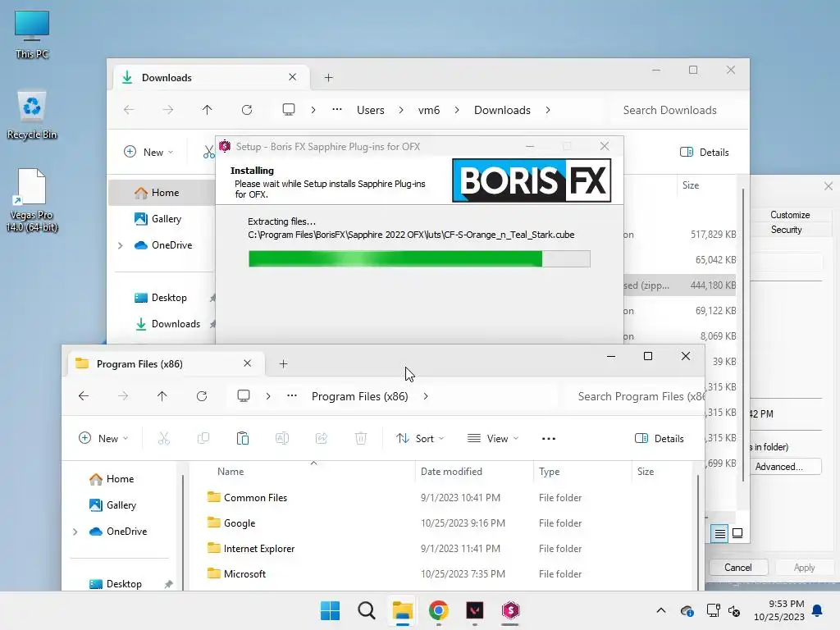The width and height of the screenshot is (840, 630).
Task: Switch to large thumbnails view in Downloads window
Action: click(737, 533)
